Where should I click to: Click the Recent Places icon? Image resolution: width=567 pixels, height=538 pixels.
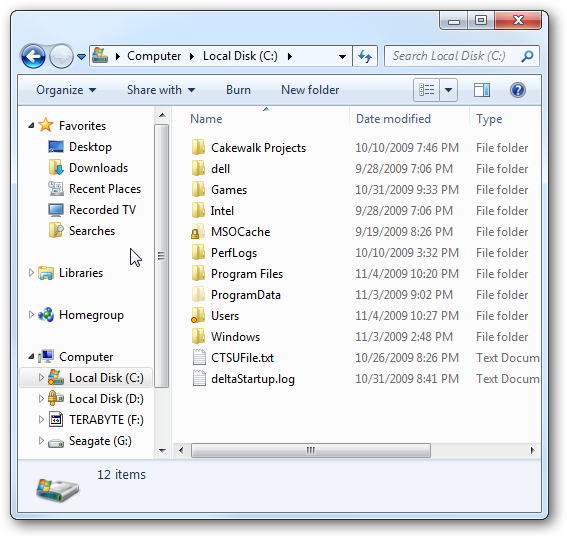tap(56, 188)
